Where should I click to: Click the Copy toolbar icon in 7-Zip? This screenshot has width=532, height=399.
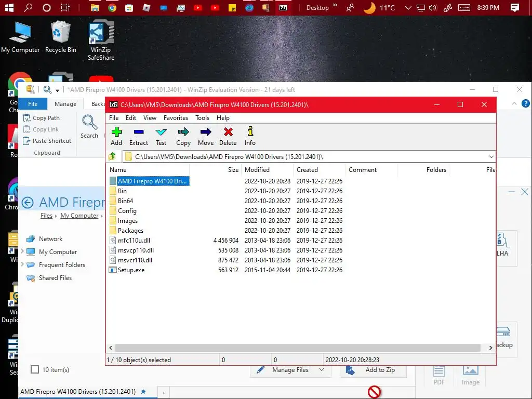(x=183, y=137)
